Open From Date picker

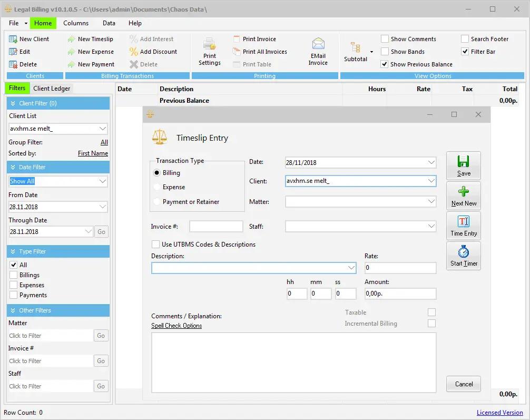102,207
